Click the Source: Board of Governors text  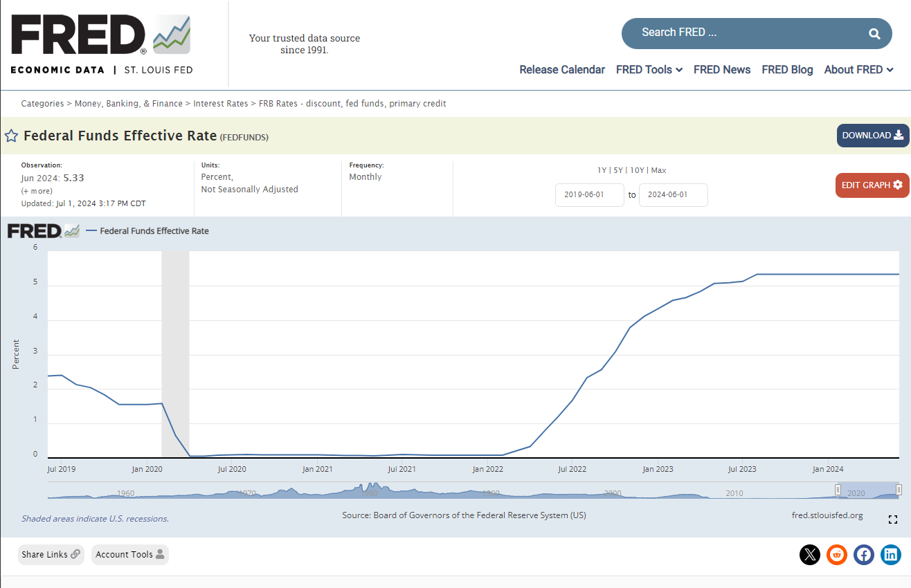pos(464,515)
